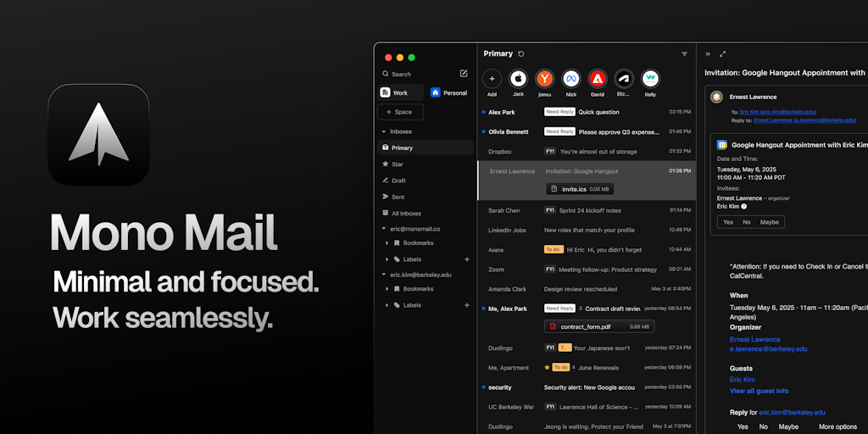Open the security alert email
This screenshot has height=434, width=868.
coord(587,387)
